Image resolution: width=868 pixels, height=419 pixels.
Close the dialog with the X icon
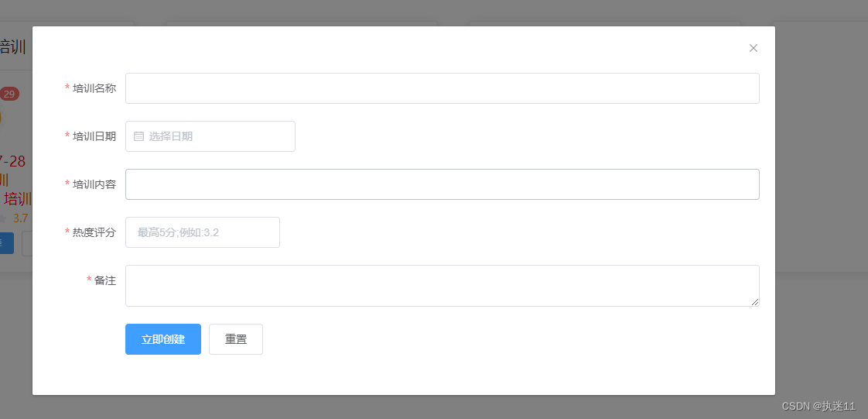point(753,48)
